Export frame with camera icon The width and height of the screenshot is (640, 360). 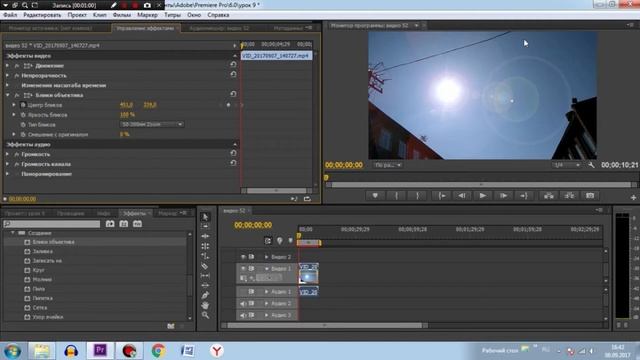[x=590, y=196]
